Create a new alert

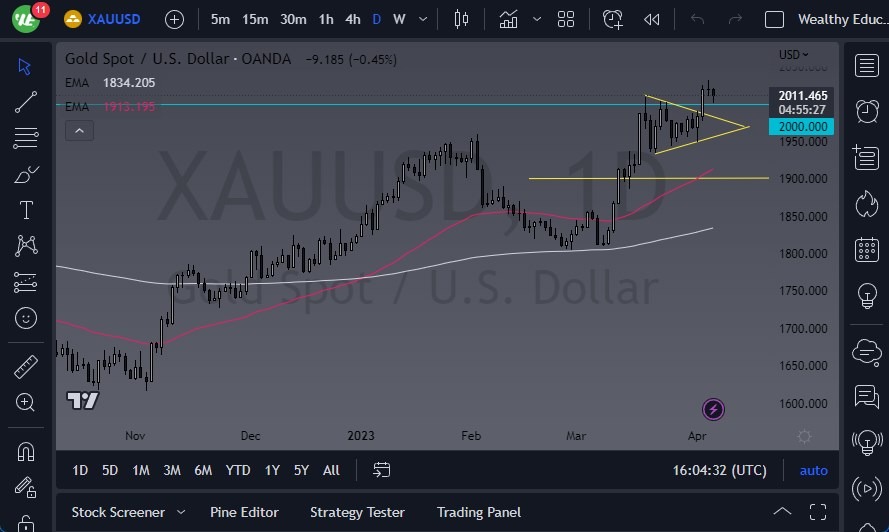(x=613, y=19)
